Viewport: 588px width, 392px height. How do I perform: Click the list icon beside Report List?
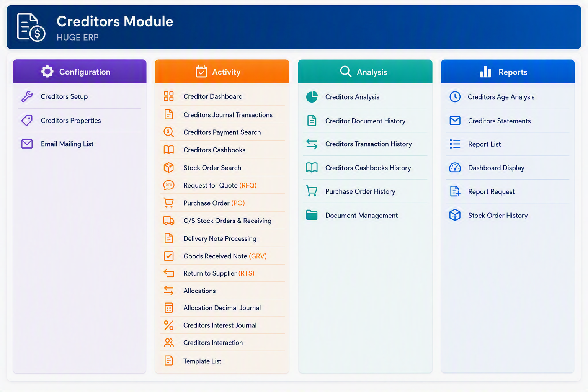(455, 144)
